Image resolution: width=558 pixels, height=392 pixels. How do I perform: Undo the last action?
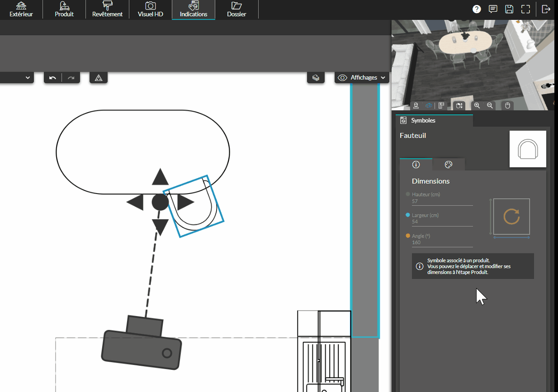pyautogui.click(x=53, y=78)
